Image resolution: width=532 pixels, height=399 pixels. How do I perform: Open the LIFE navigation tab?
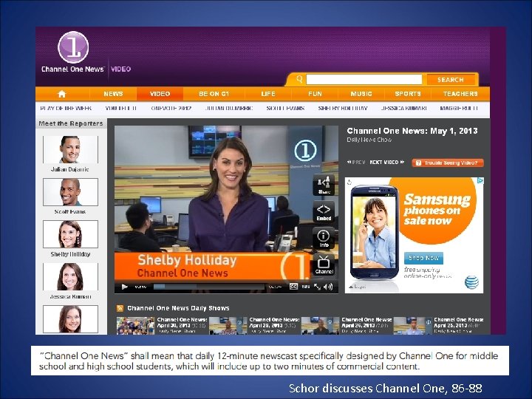pyautogui.click(x=268, y=94)
